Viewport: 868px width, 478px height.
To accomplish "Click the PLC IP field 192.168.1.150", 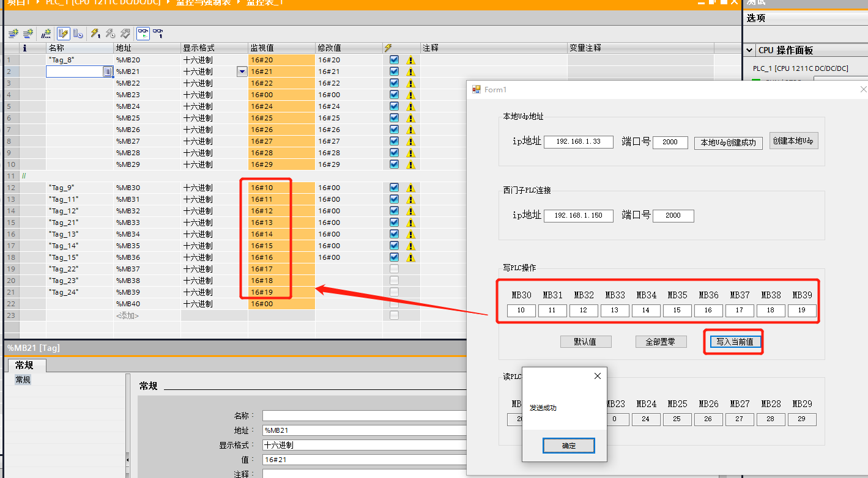I will pyautogui.click(x=578, y=216).
